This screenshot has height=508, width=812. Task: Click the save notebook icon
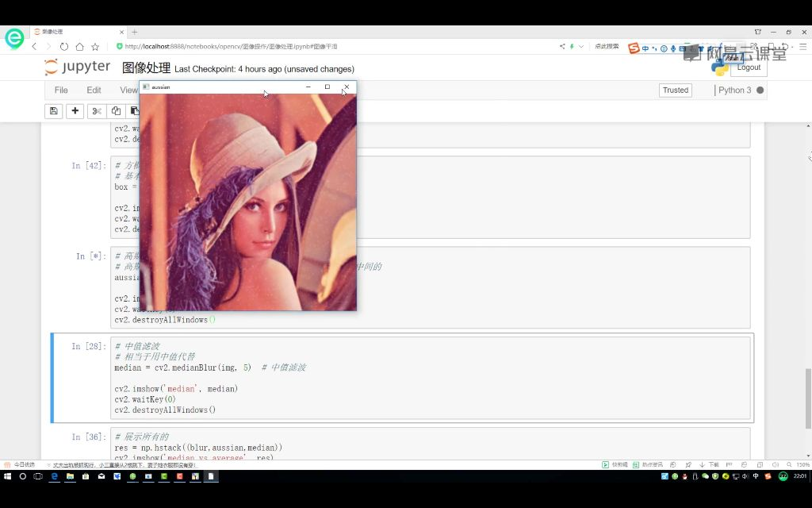[53, 111]
